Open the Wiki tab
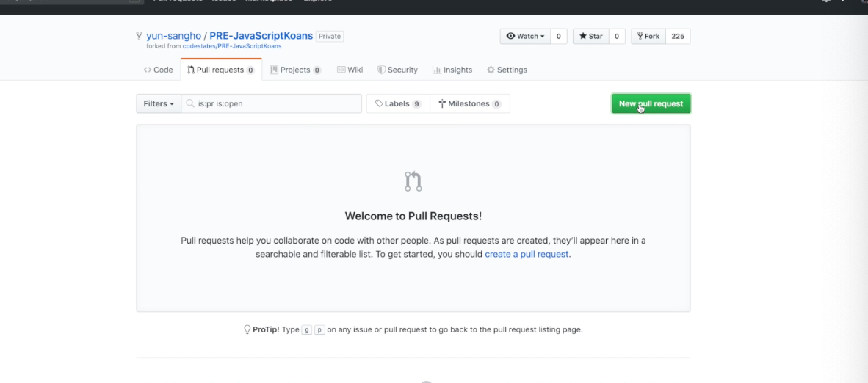Image resolution: width=868 pixels, height=383 pixels. coord(350,70)
